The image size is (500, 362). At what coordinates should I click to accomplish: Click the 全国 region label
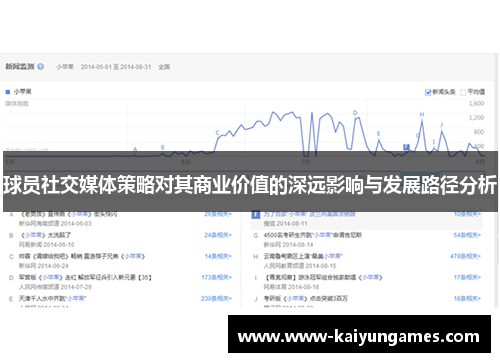click(x=164, y=67)
